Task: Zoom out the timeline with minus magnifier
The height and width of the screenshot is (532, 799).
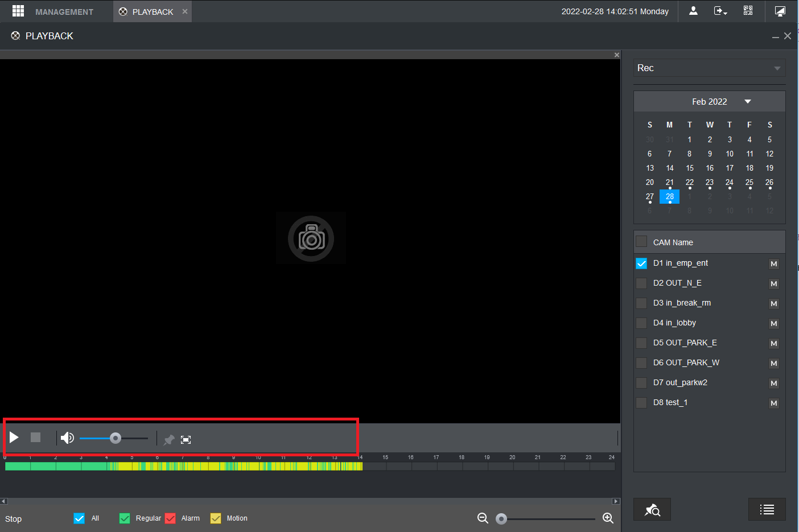Action: point(483,518)
